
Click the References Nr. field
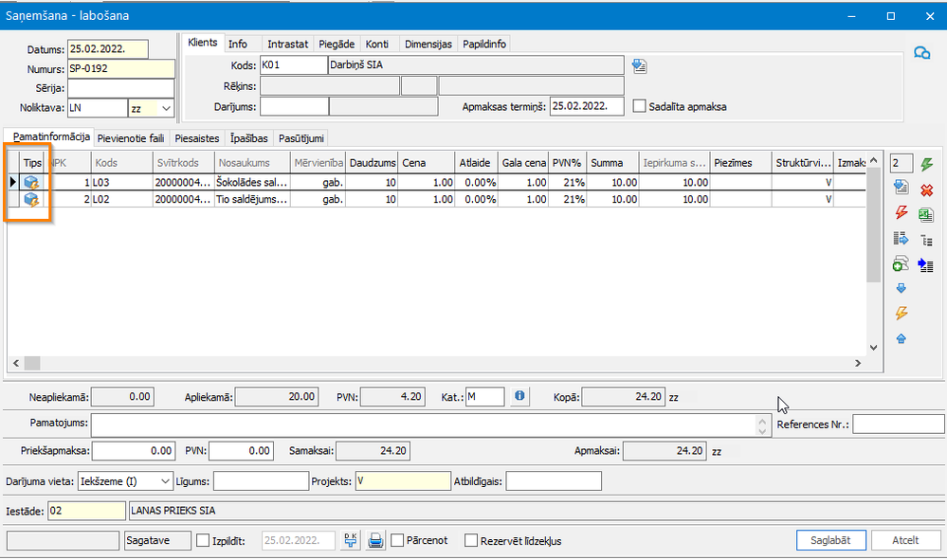[898, 425]
